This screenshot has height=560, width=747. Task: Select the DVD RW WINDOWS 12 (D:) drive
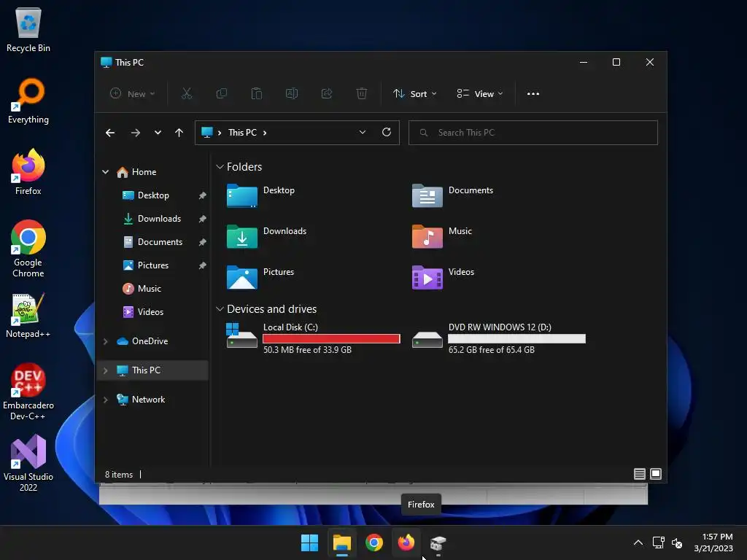499,338
